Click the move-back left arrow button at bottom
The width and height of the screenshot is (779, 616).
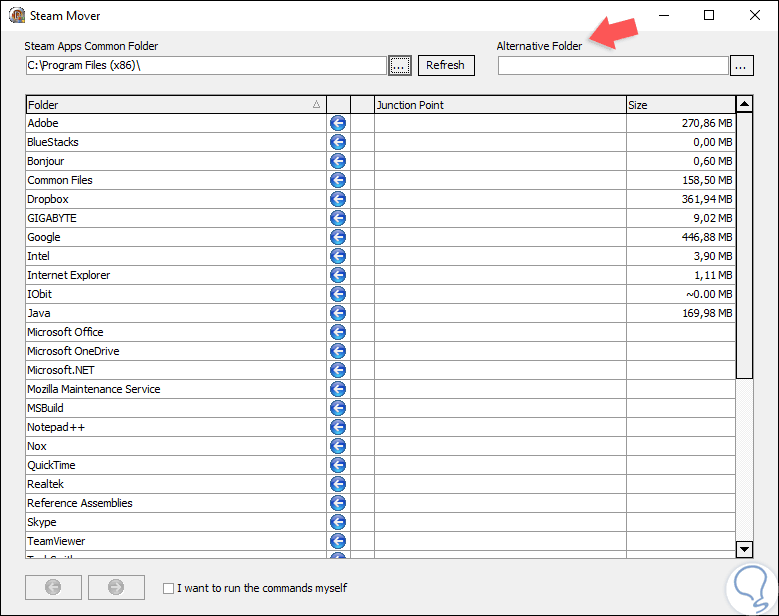click(53, 587)
